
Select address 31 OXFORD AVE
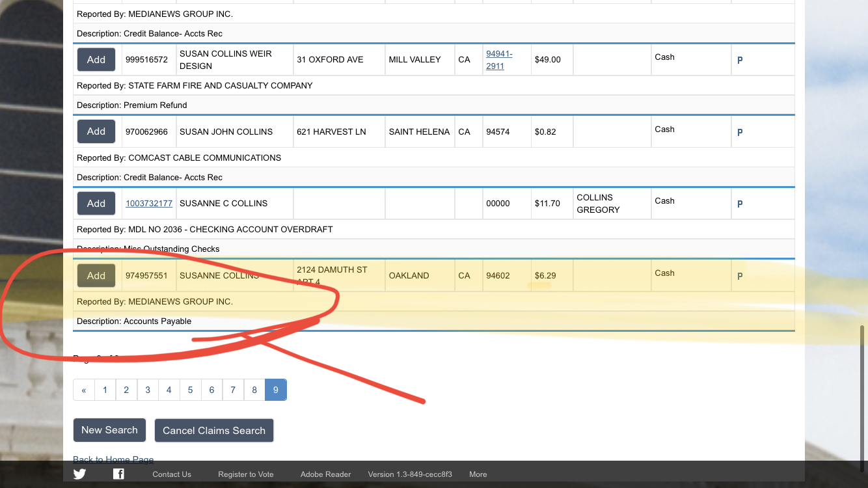pyautogui.click(x=330, y=59)
